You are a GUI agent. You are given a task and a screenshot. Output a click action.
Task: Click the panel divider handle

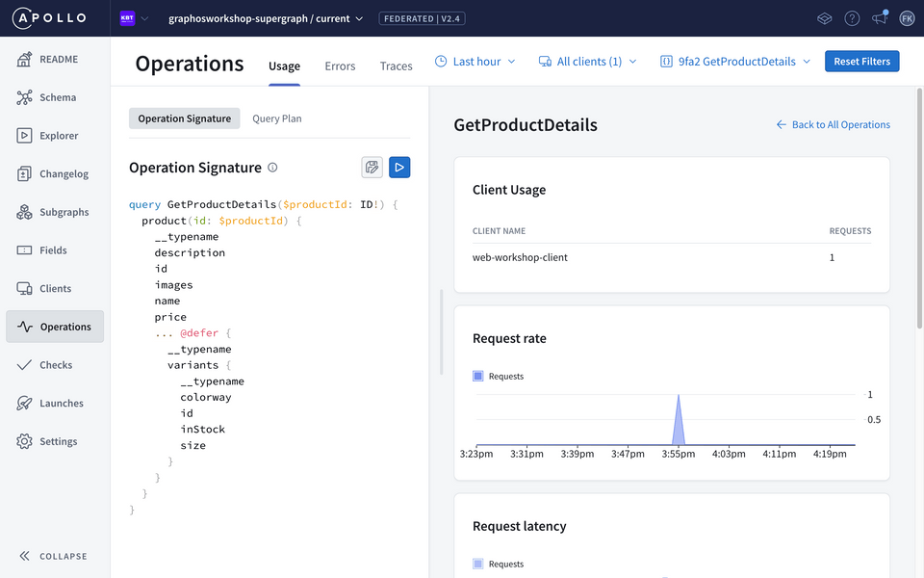[x=441, y=332]
